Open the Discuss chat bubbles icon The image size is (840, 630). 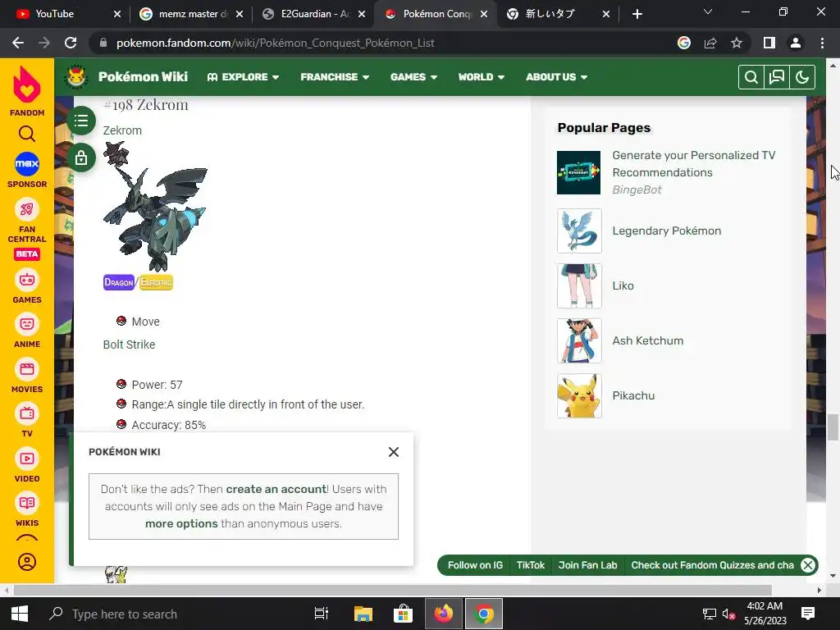pyautogui.click(x=776, y=77)
